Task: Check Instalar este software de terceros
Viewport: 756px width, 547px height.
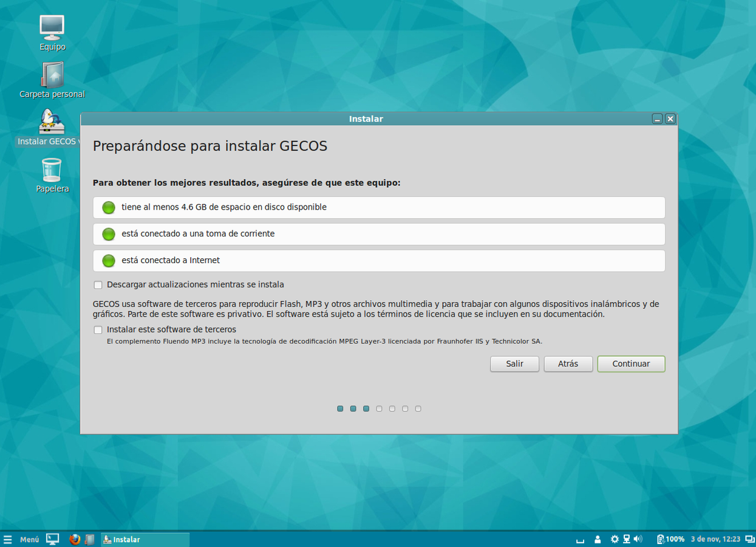Action: (98, 329)
